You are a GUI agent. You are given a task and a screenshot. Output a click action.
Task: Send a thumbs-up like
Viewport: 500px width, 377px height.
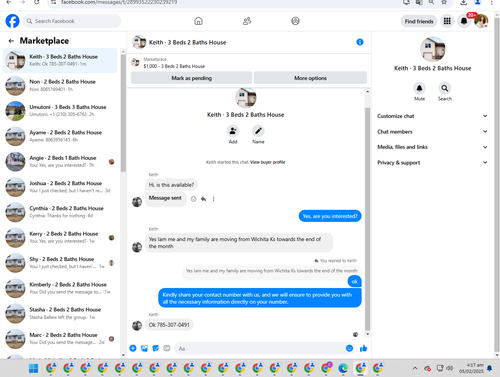(x=363, y=348)
